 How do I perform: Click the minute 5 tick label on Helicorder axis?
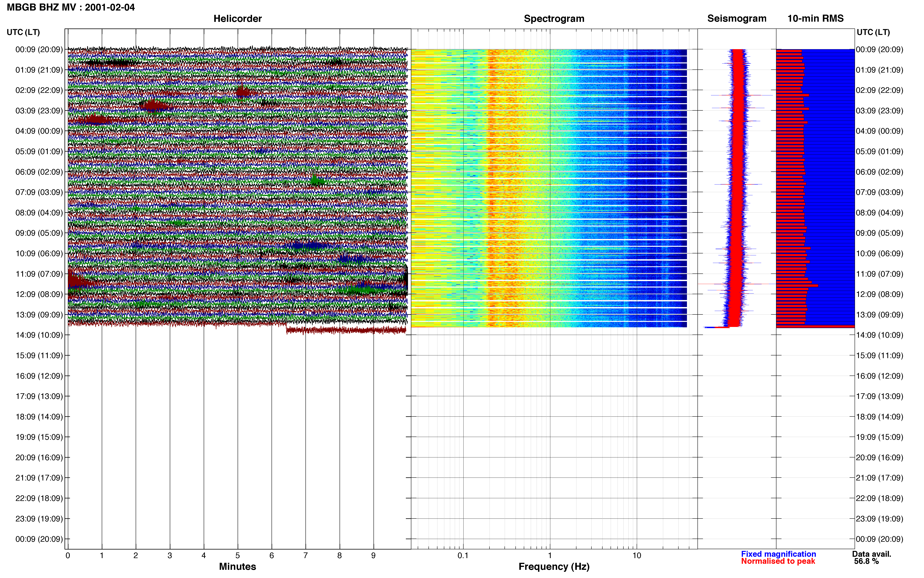click(238, 555)
